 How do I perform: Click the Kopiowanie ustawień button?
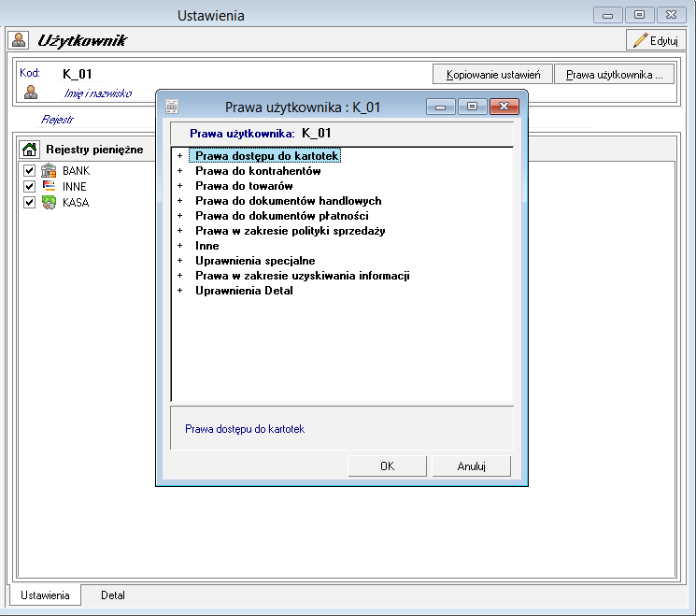pos(492,74)
